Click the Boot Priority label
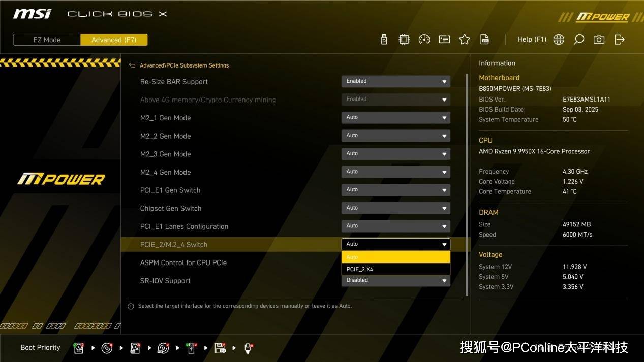The width and height of the screenshot is (644, 362). (40, 348)
